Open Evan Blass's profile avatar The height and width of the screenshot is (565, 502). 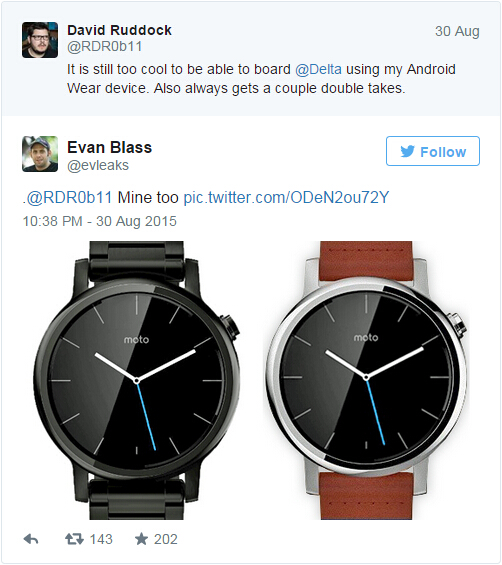(40, 154)
